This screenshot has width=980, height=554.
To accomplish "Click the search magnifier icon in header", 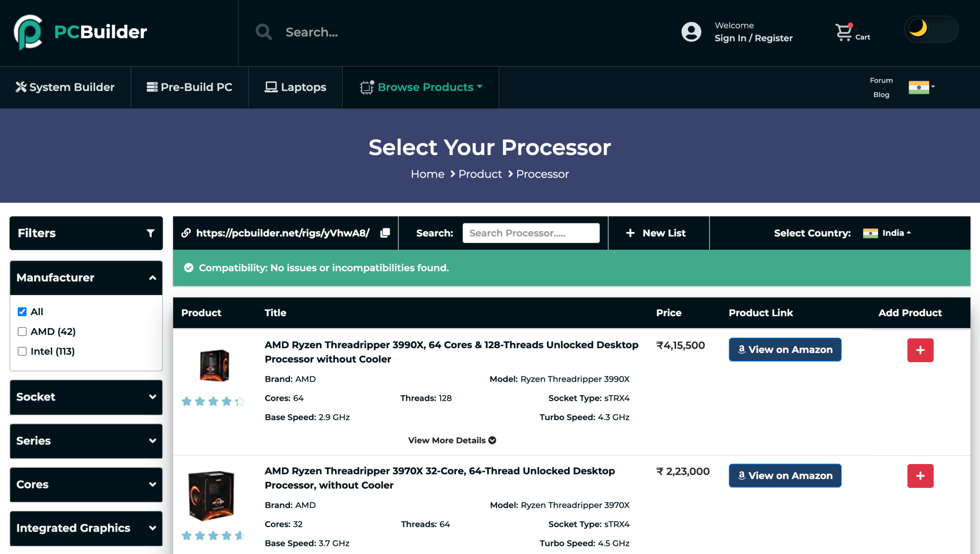I will click(264, 32).
